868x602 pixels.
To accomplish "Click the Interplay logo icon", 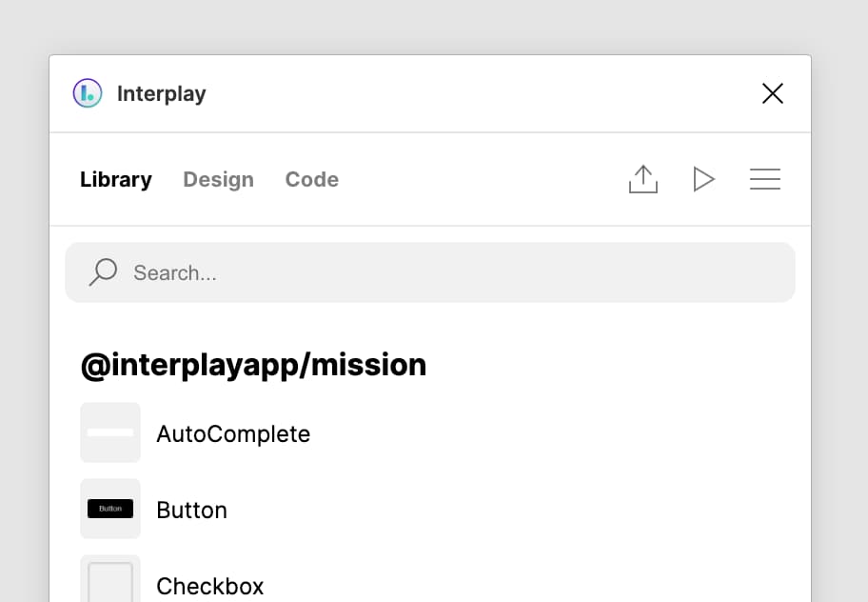I will click(88, 93).
